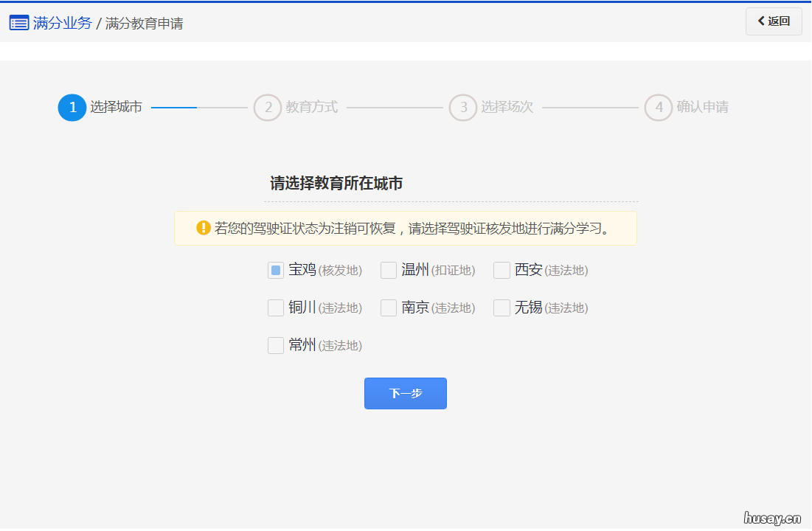Check the 南京(违法地) checkbox
The width and height of the screenshot is (812, 531).
point(388,308)
